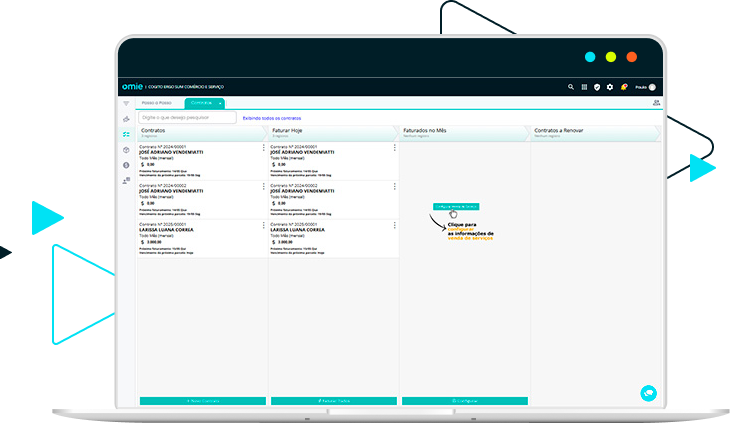The image size is (730, 424).
Task: Click the Contratos a Renovar column header
Action: (x=595, y=133)
